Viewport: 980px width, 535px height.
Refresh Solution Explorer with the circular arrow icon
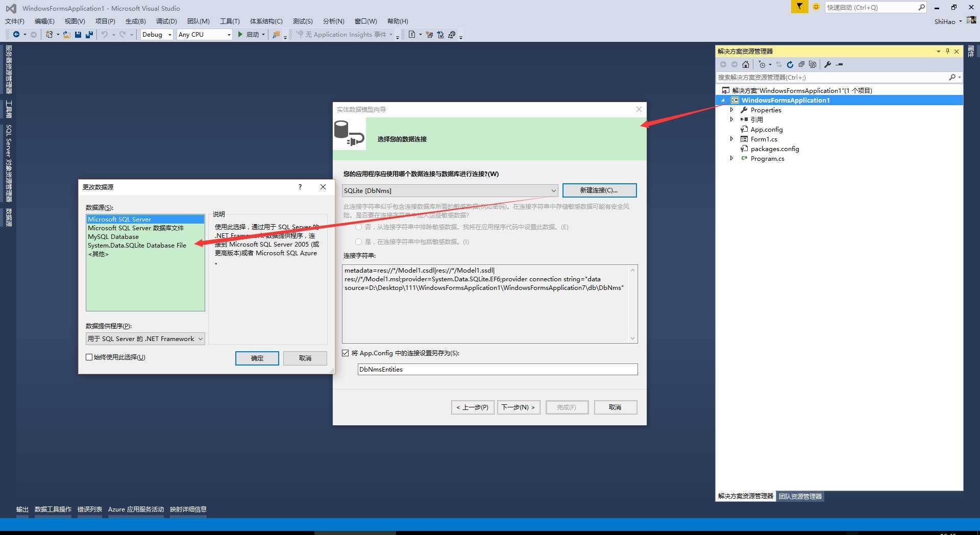[x=790, y=64]
